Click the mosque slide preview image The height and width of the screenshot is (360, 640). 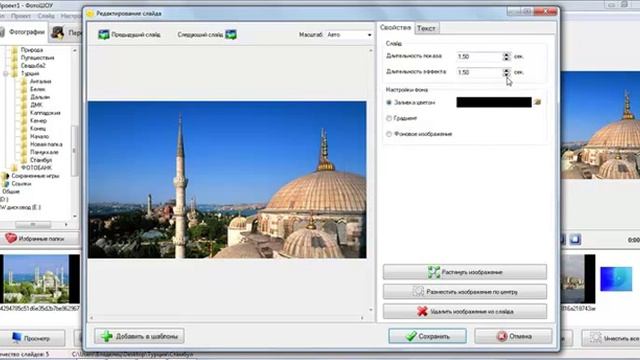tap(227, 180)
